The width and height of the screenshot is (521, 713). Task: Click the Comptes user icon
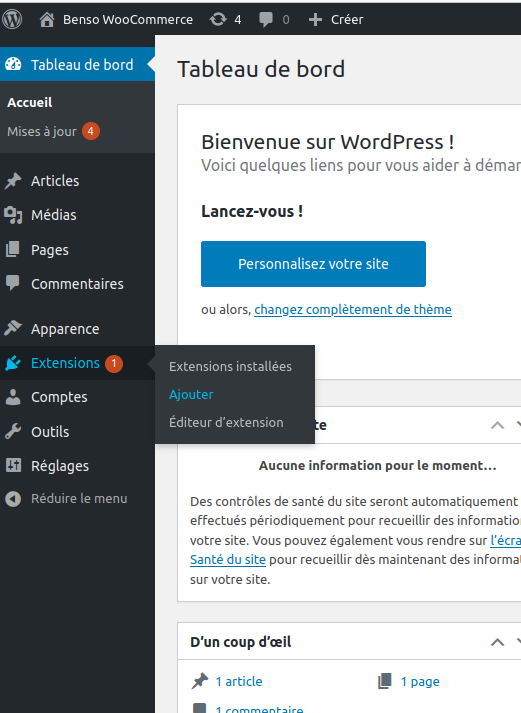[13, 397]
